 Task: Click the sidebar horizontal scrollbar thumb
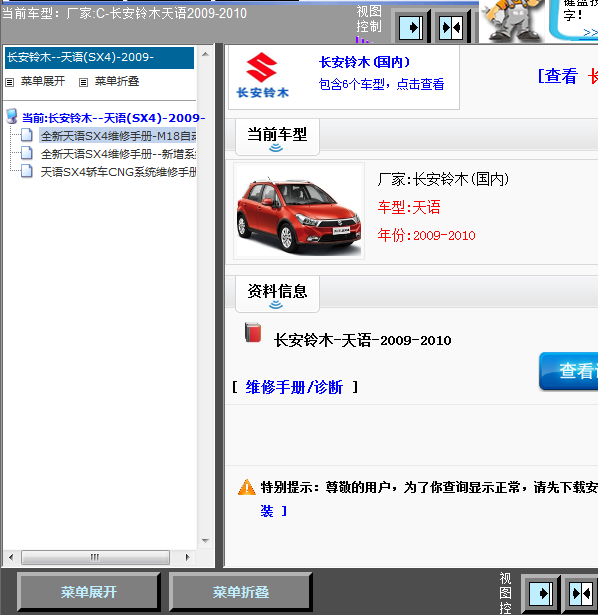[95, 557]
